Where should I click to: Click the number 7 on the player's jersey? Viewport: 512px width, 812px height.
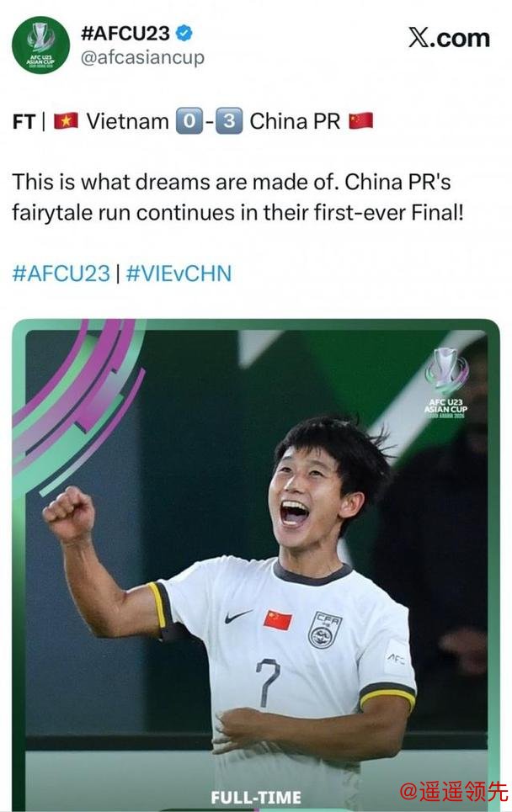268,682
